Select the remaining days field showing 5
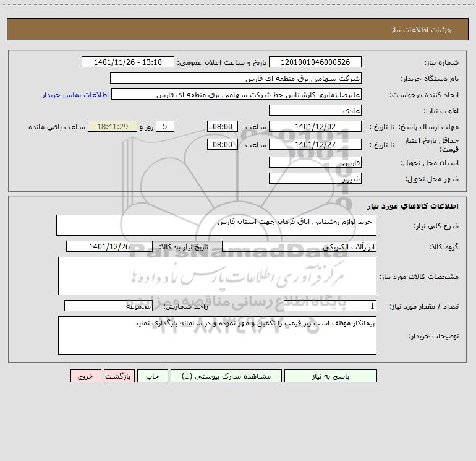Screen dimensions: 476x461 point(165,126)
